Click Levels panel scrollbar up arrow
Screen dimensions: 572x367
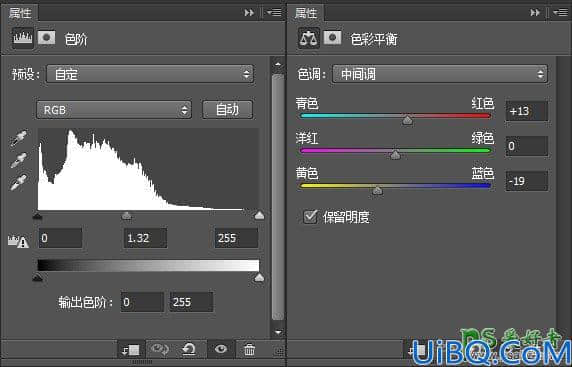[x=278, y=64]
